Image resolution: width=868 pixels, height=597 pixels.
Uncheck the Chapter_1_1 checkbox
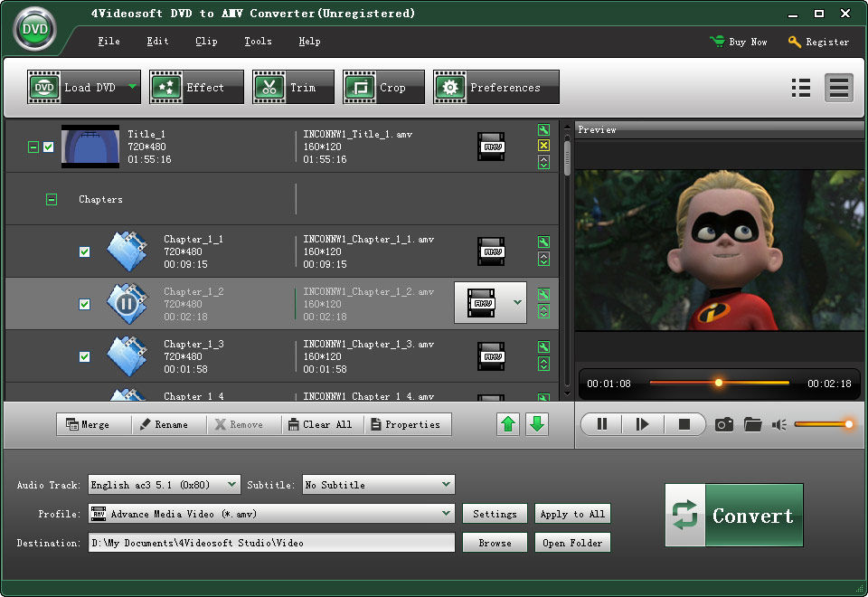[85, 252]
